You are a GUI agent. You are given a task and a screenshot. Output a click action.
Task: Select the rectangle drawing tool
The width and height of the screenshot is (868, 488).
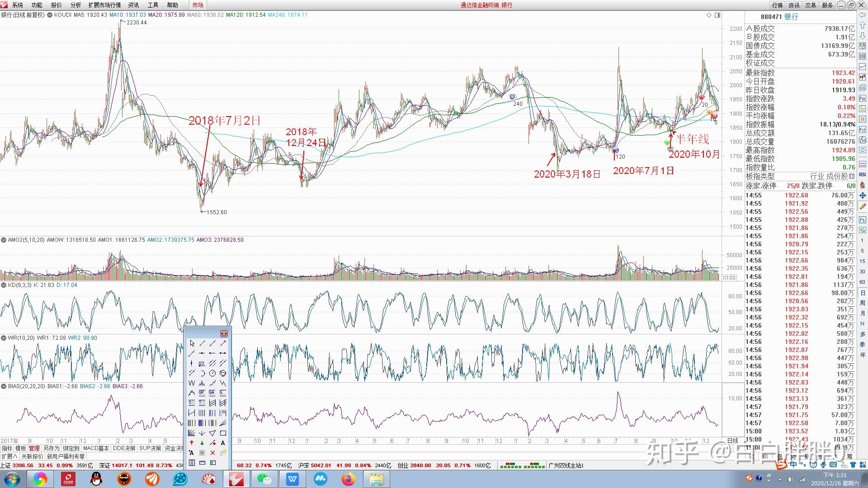(x=223, y=433)
